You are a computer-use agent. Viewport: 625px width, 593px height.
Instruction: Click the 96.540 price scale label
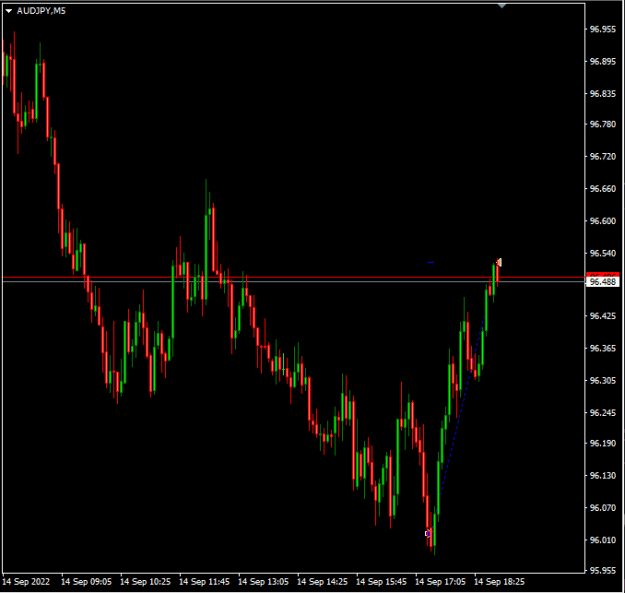point(602,253)
